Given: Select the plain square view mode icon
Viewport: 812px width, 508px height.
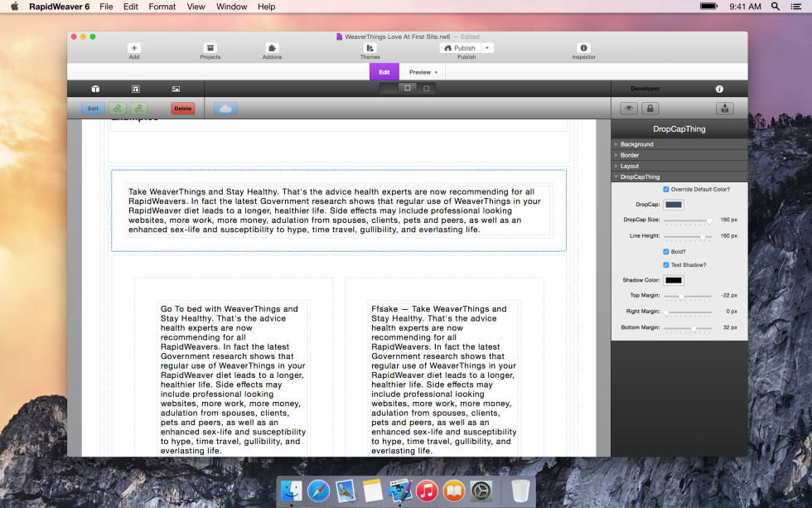Looking at the screenshot, I should tap(426, 89).
